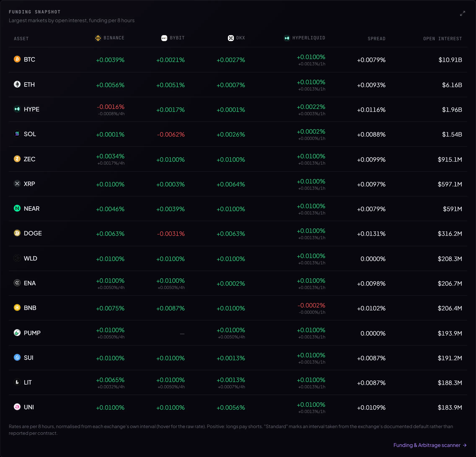The width and height of the screenshot is (476, 457).
Task: Select BTC open interest $10.91B
Action: 450,60
